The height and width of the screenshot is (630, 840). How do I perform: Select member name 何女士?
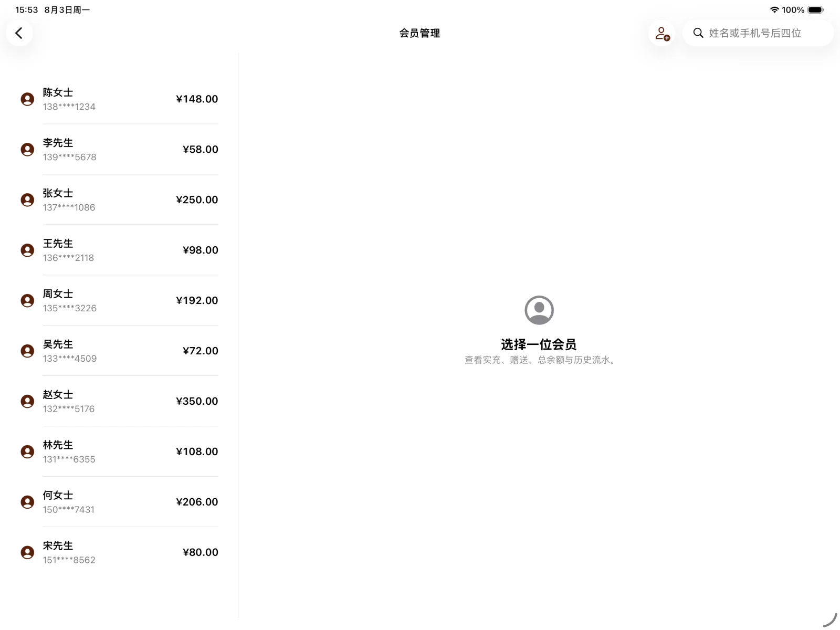58,496
